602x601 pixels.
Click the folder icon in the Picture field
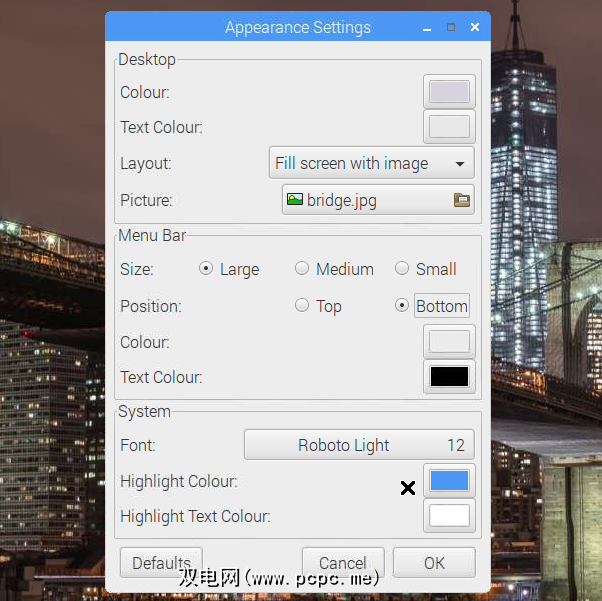pos(461,200)
